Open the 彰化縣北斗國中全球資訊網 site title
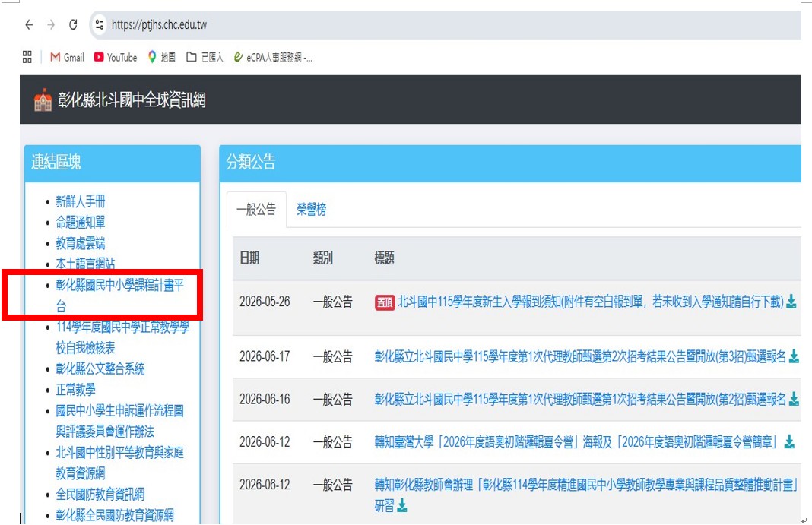Image resolution: width=812 pixels, height=525 pixels. pos(132,100)
